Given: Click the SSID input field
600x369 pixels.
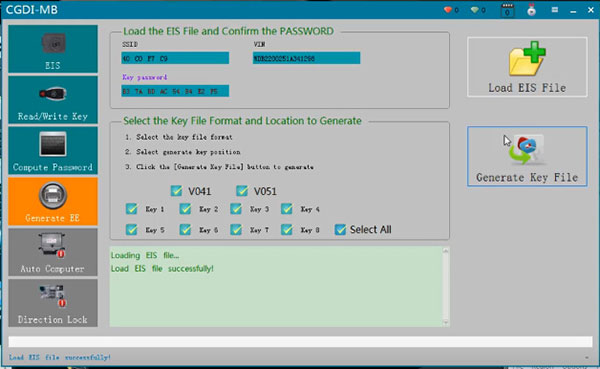Looking at the screenshot, I should coord(175,58).
